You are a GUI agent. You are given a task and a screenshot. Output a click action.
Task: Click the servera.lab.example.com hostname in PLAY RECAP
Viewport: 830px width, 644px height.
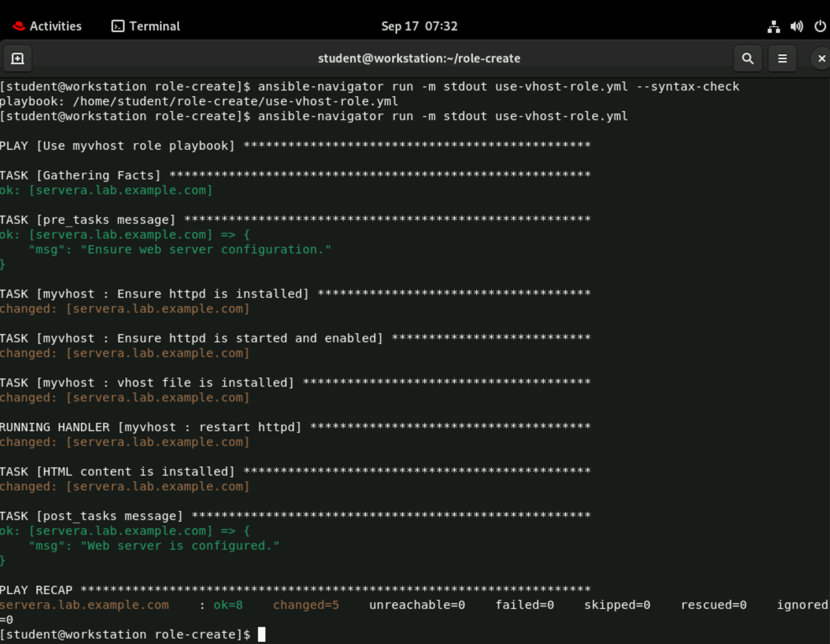[x=85, y=605]
